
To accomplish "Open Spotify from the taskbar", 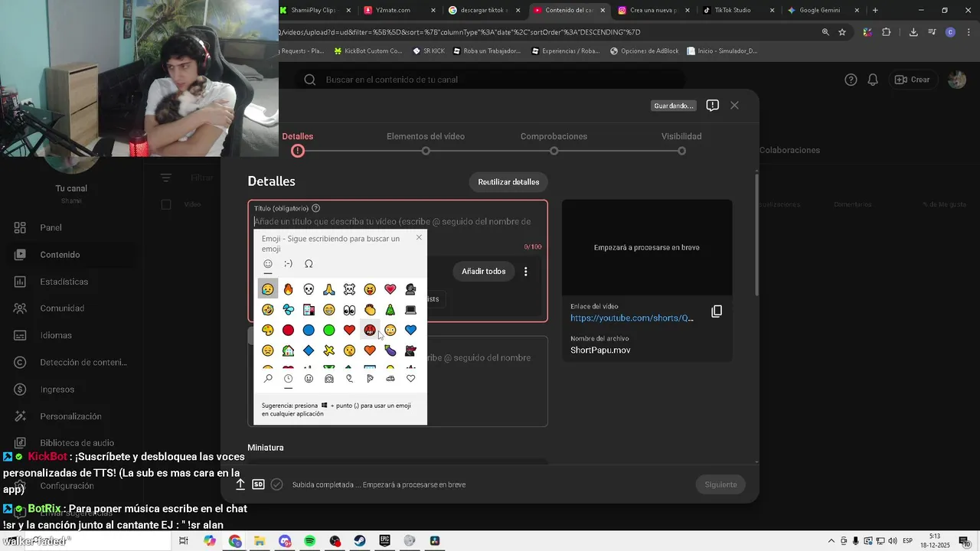I will pyautogui.click(x=310, y=541).
